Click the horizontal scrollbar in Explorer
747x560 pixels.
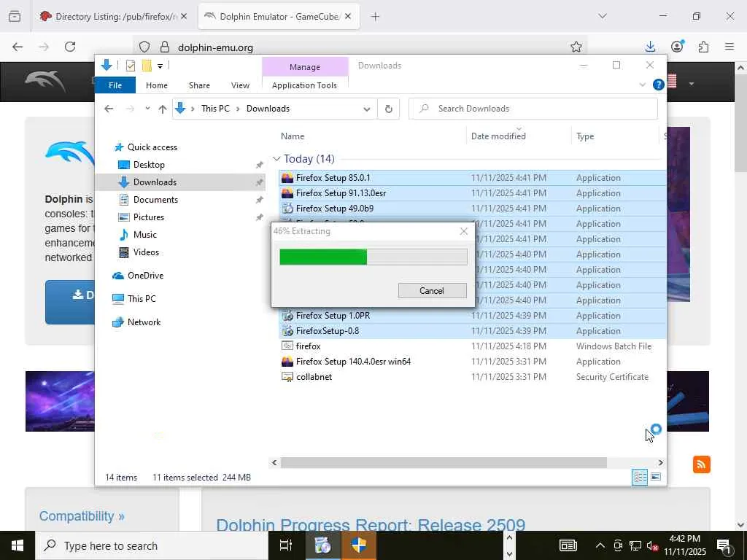(x=444, y=463)
